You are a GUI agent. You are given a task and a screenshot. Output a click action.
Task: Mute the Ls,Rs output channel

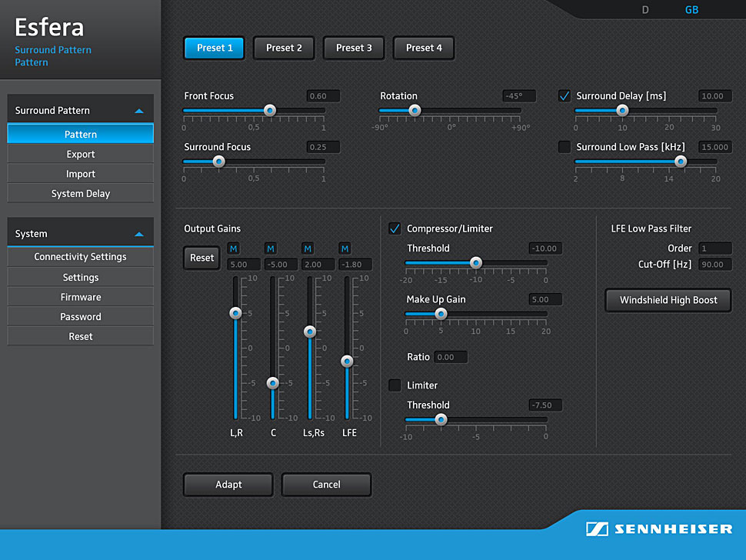pyautogui.click(x=308, y=248)
